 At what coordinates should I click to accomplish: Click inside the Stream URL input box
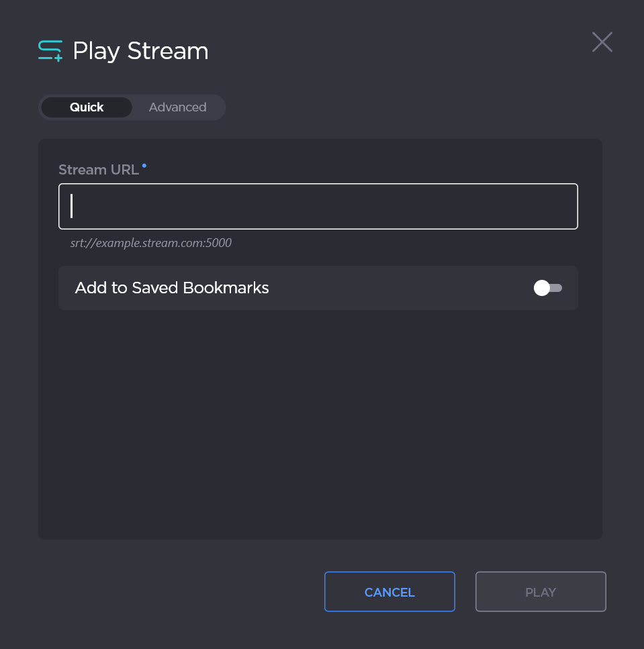tap(318, 206)
